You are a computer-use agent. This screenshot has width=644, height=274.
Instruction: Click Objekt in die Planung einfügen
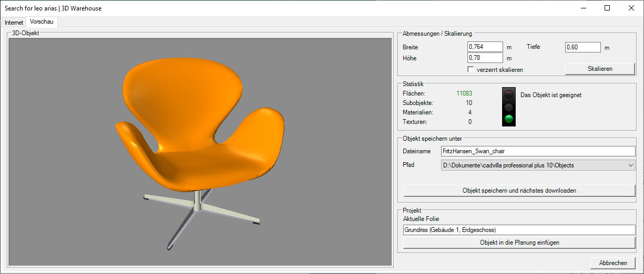(x=519, y=243)
